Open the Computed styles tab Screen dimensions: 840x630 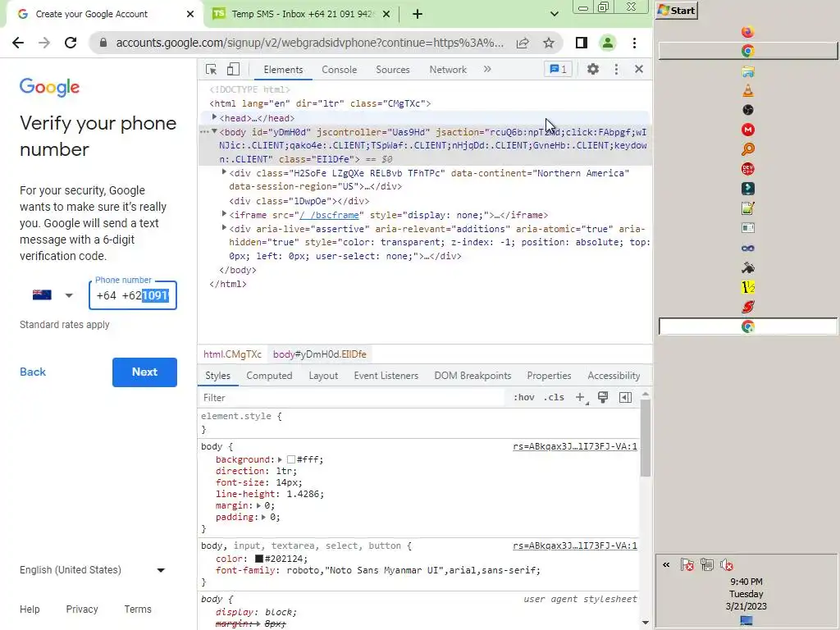269,376
